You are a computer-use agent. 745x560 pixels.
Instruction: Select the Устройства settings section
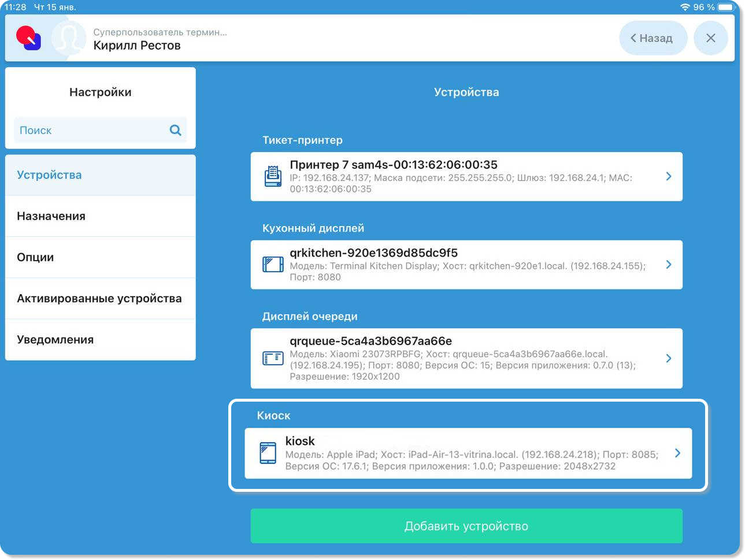click(x=101, y=175)
